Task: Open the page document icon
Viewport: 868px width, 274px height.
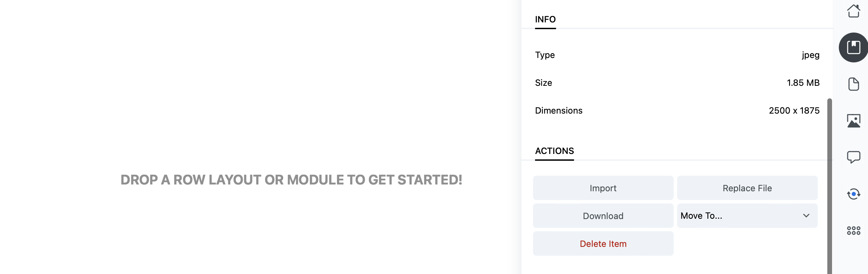Action: (853, 84)
